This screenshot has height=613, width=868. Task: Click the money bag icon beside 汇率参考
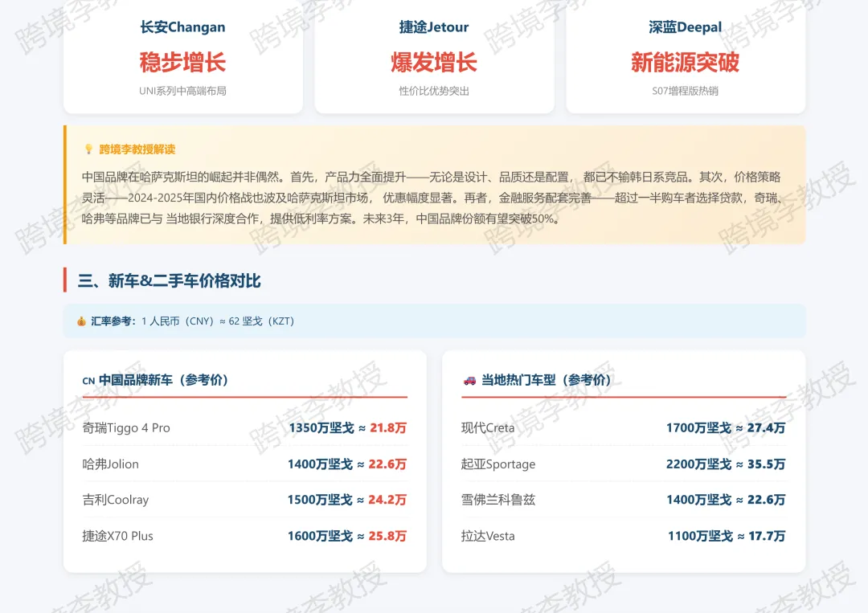click(x=81, y=321)
